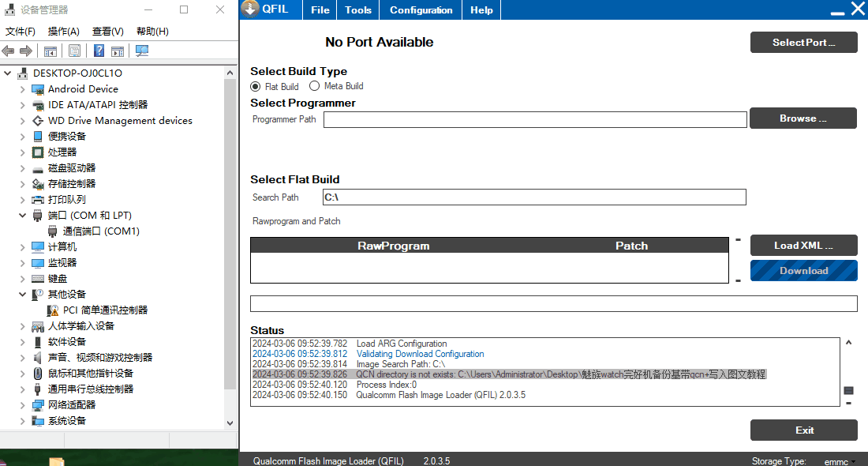Viewport: 868px width, 466px height.
Task: Click the storage controllers icon
Action: (38, 184)
